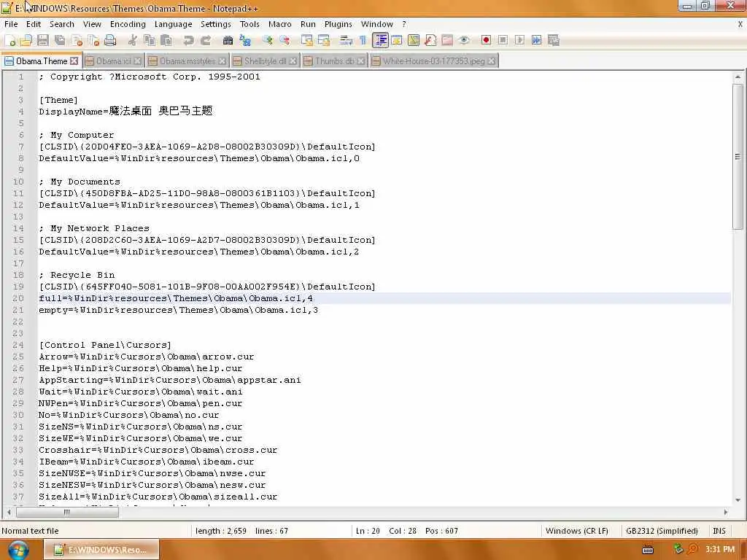
Task: Click the Zoom In toolbar icon
Action: pyautogui.click(x=267, y=41)
